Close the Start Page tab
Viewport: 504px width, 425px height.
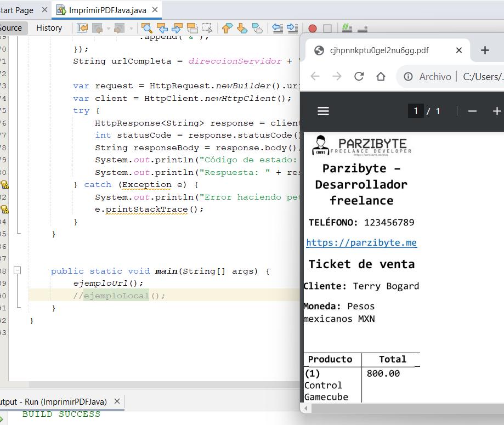pos(44,10)
